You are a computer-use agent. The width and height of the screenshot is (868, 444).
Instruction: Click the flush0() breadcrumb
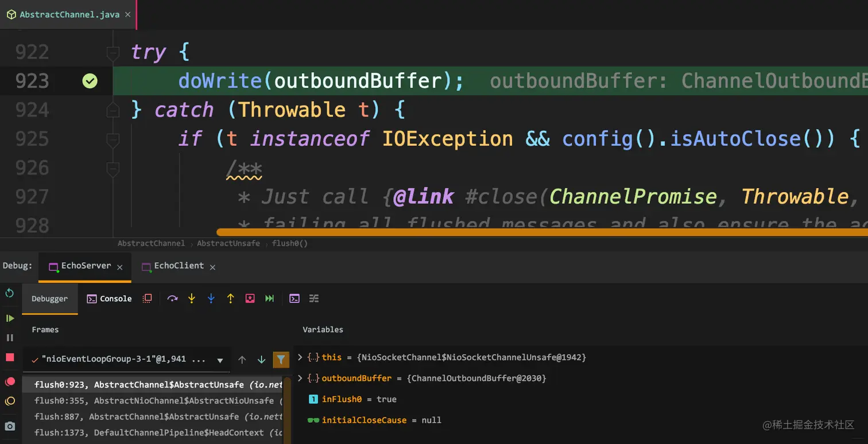click(290, 243)
